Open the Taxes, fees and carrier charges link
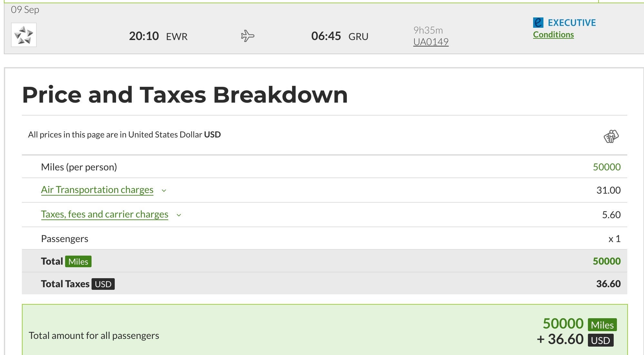This screenshot has height=355, width=644. point(104,214)
